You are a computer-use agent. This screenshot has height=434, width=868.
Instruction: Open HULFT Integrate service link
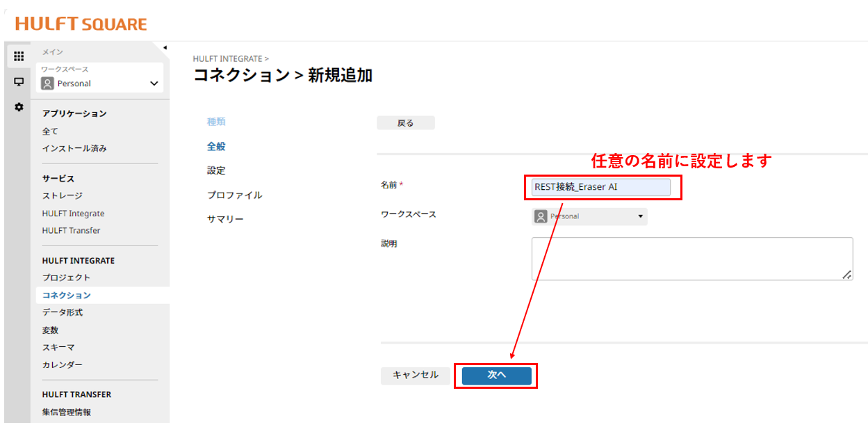coord(73,214)
